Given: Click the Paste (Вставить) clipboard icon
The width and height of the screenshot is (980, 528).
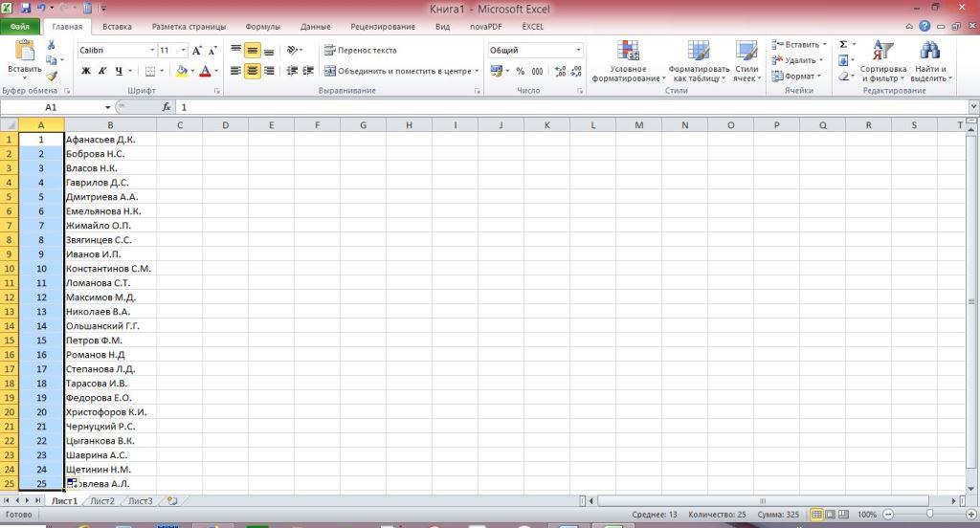Looking at the screenshot, I should (x=25, y=51).
